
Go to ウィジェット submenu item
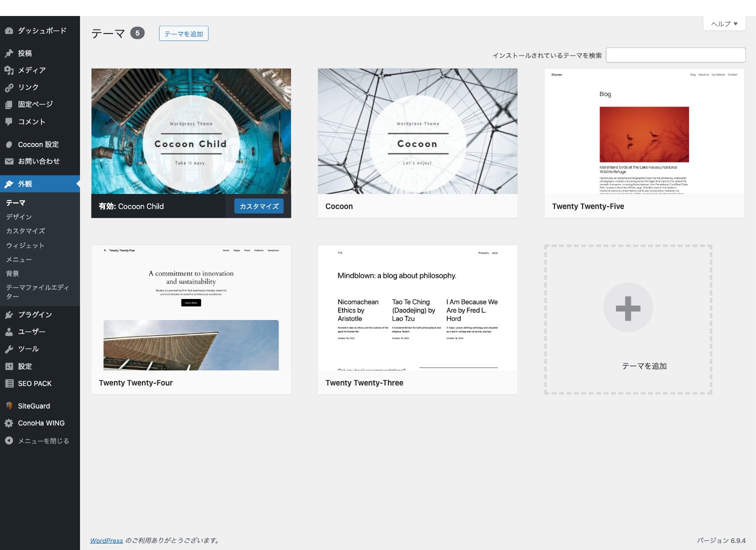(25, 245)
